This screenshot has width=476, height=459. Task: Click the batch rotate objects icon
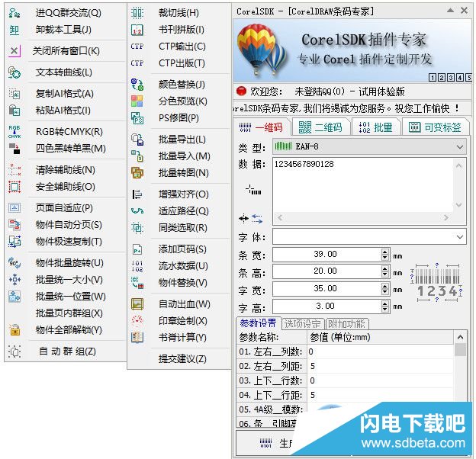coord(14,263)
